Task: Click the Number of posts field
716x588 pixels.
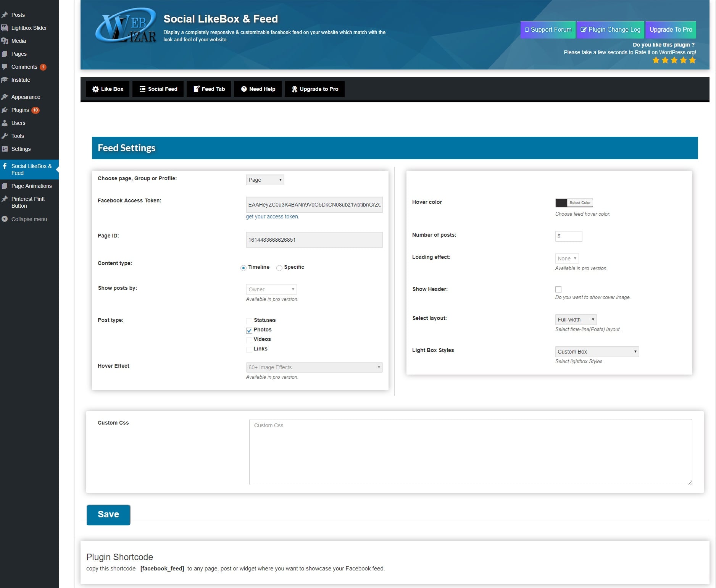Action: coord(569,236)
